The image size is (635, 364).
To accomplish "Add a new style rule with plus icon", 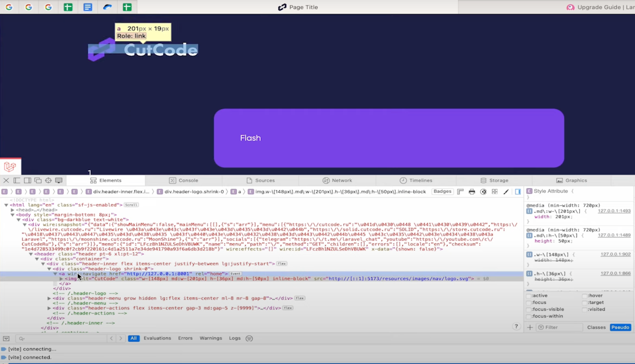I will (x=530, y=327).
